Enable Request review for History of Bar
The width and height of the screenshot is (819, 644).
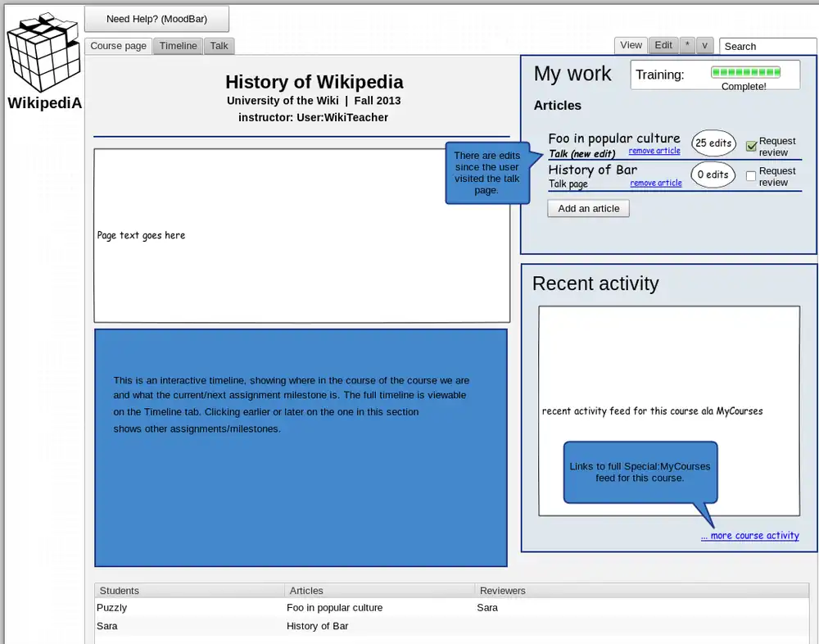tap(751, 176)
